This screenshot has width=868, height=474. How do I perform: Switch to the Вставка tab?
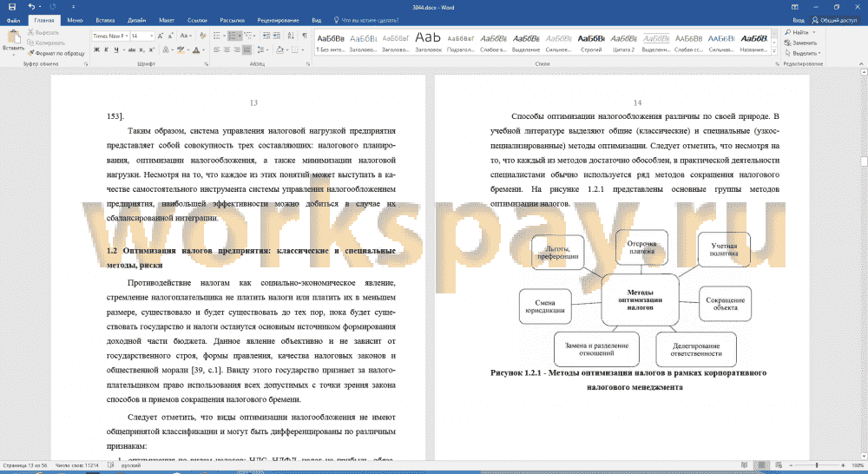click(x=105, y=20)
